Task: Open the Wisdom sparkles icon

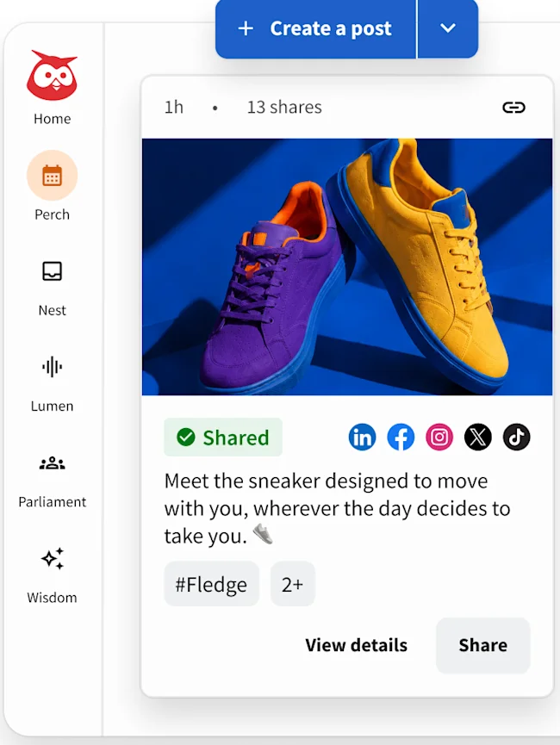Action: click(x=53, y=558)
